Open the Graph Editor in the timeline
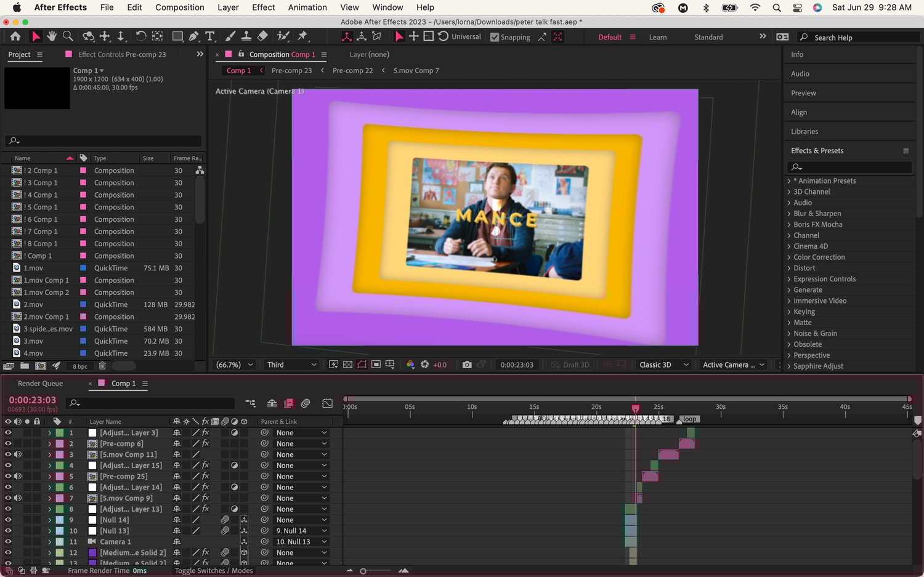Viewport: 924px width, 577px height. pyautogui.click(x=327, y=403)
